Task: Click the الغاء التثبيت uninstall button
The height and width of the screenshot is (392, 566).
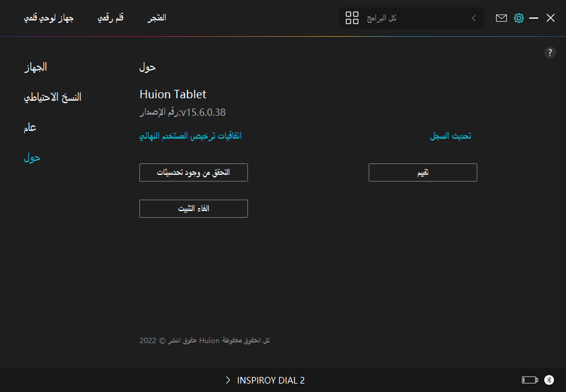Action: pos(193,209)
